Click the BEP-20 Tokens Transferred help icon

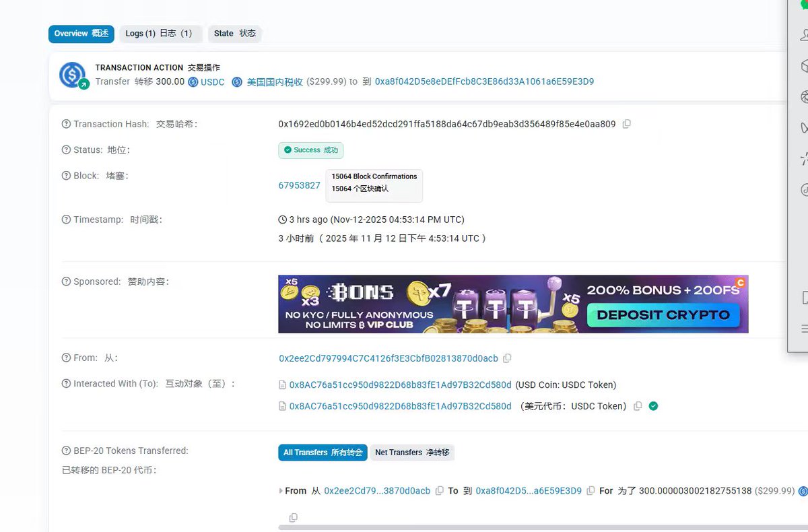[x=66, y=451]
